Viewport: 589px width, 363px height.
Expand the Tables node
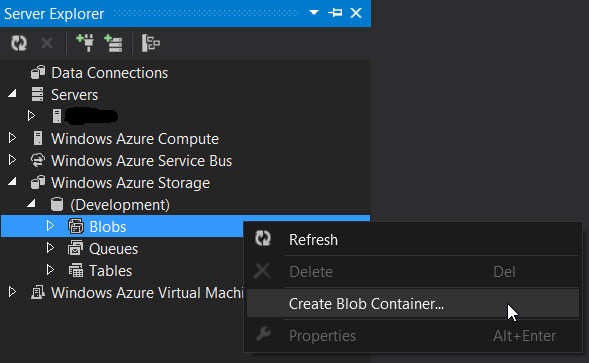coord(50,270)
